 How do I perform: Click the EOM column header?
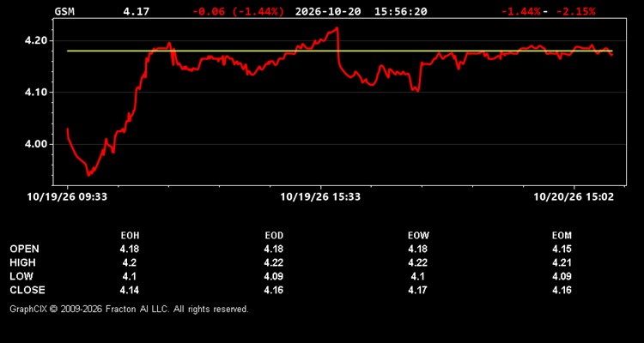coord(562,236)
